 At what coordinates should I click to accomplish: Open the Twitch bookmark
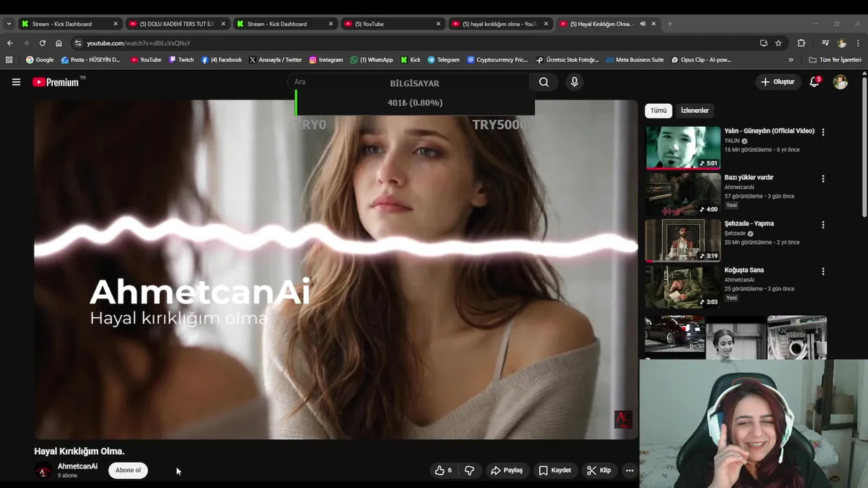pos(181,60)
